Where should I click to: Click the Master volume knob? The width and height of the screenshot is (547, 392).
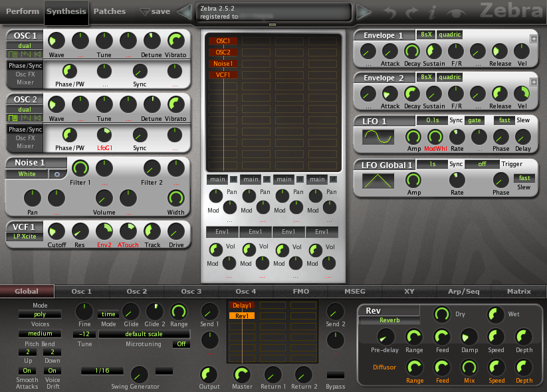coord(242,374)
